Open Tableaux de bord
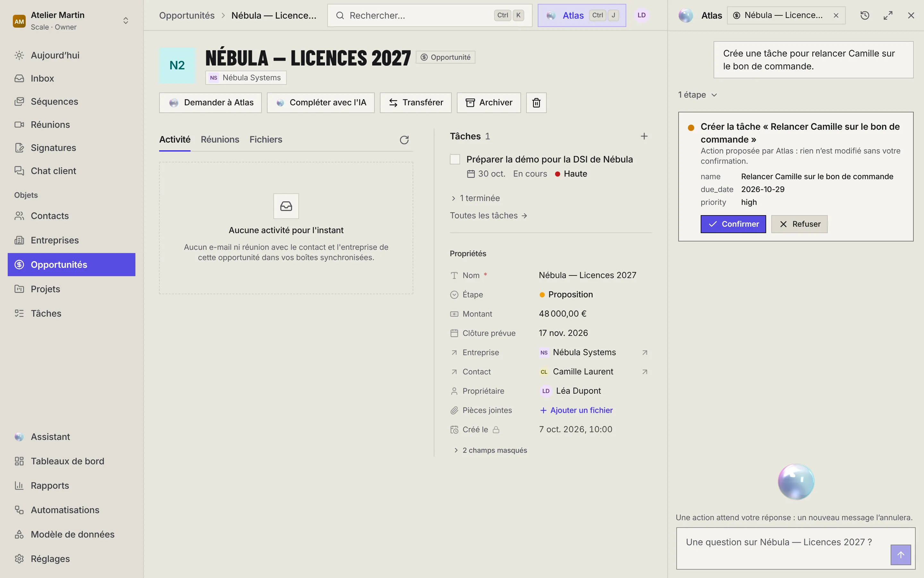924x578 pixels. tap(72, 461)
